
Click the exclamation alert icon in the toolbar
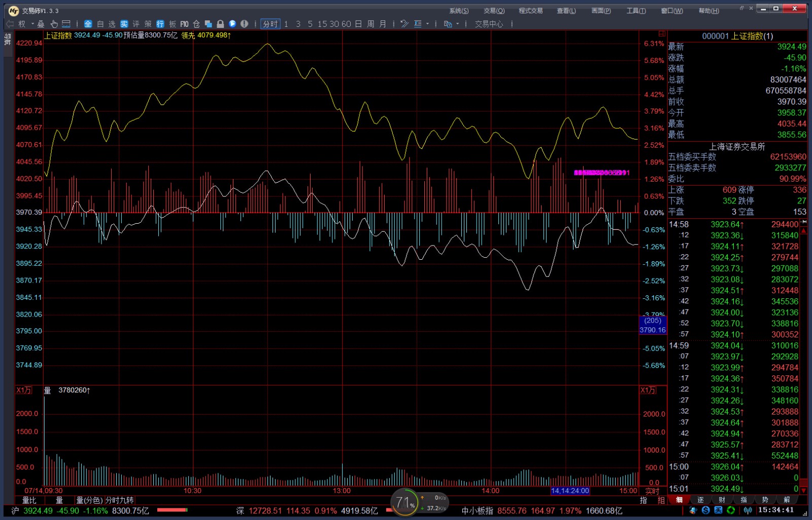point(244,24)
